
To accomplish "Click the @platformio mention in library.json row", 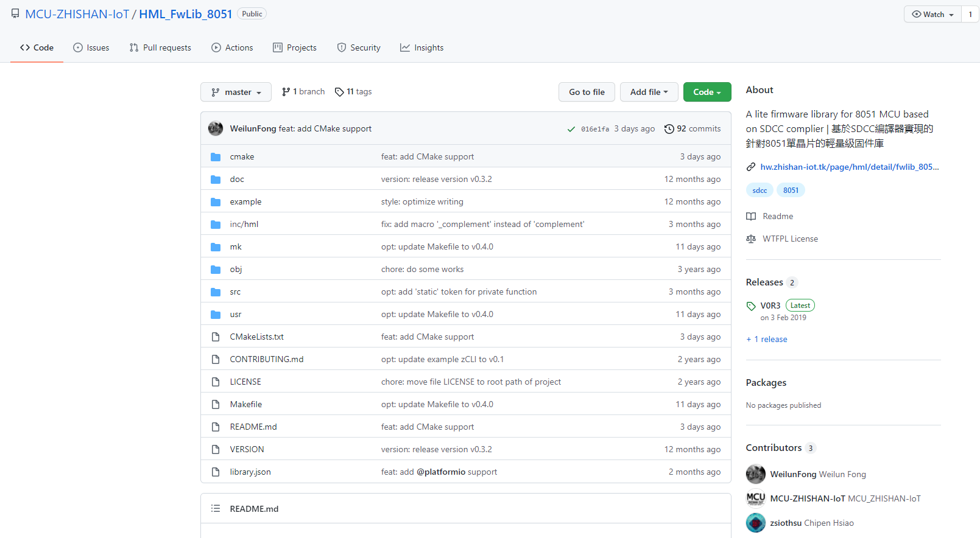I will click(441, 472).
